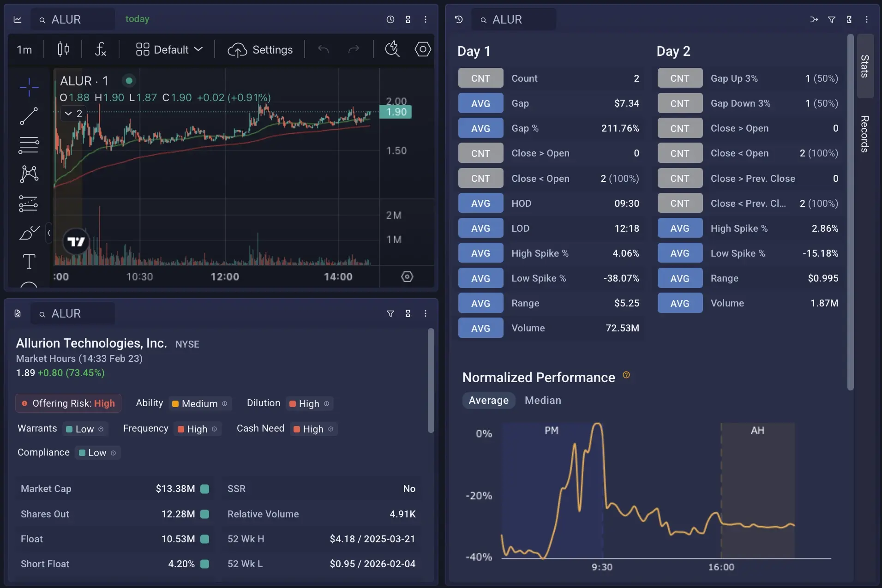Expand the chart panel to fullscreen
Screen dimensions: 882x588
(408, 19)
